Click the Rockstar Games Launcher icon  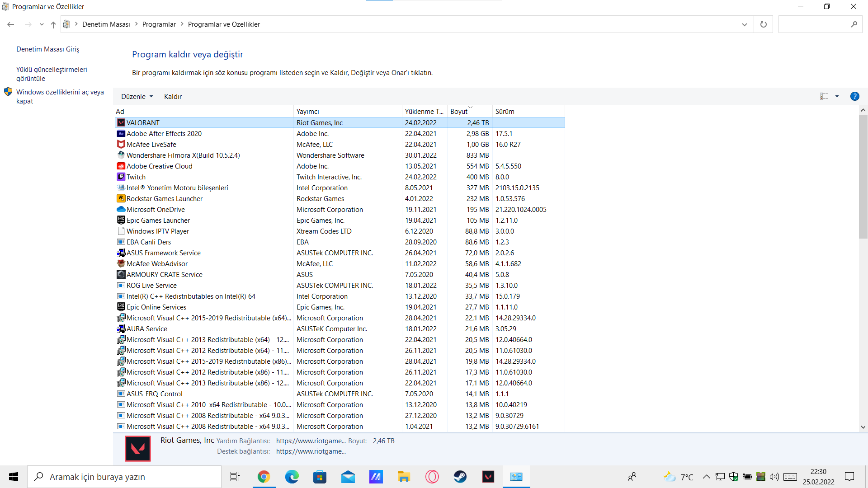click(x=121, y=198)
